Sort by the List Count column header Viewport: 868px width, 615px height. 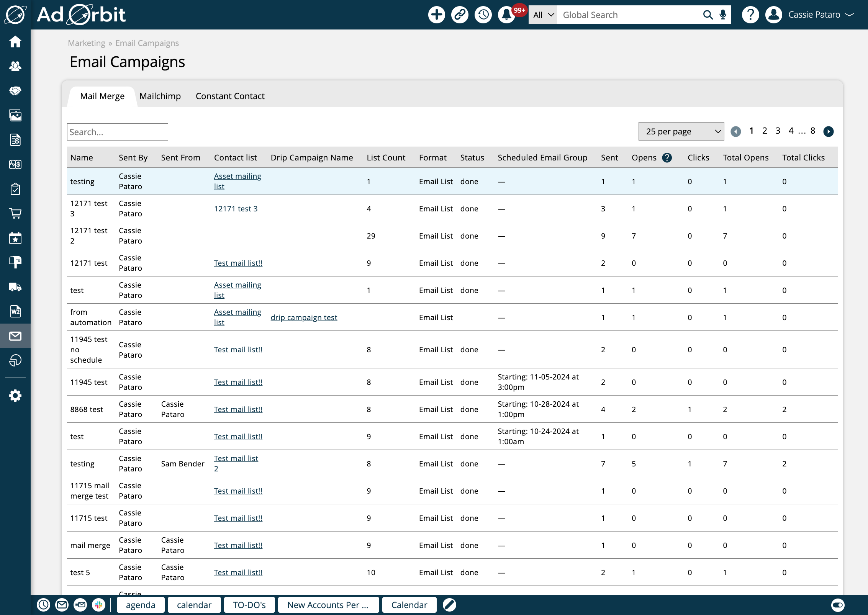click(386, 158)
